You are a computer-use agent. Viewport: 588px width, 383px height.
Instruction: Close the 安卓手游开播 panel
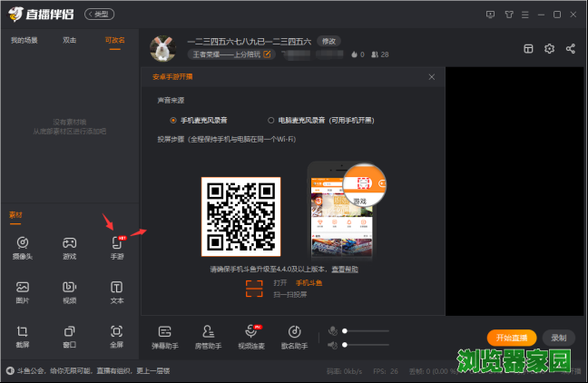tap(432, 77)
